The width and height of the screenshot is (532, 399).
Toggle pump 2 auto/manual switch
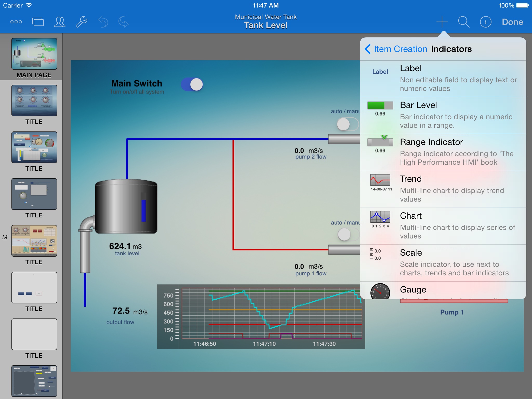point(348,124)
